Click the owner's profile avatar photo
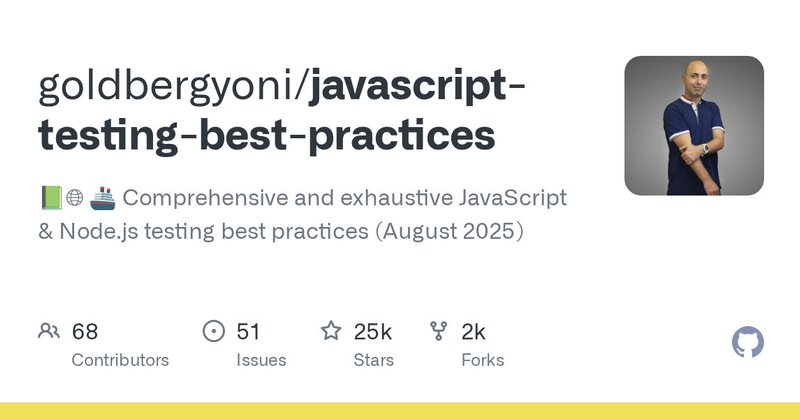 click(694, 126)
